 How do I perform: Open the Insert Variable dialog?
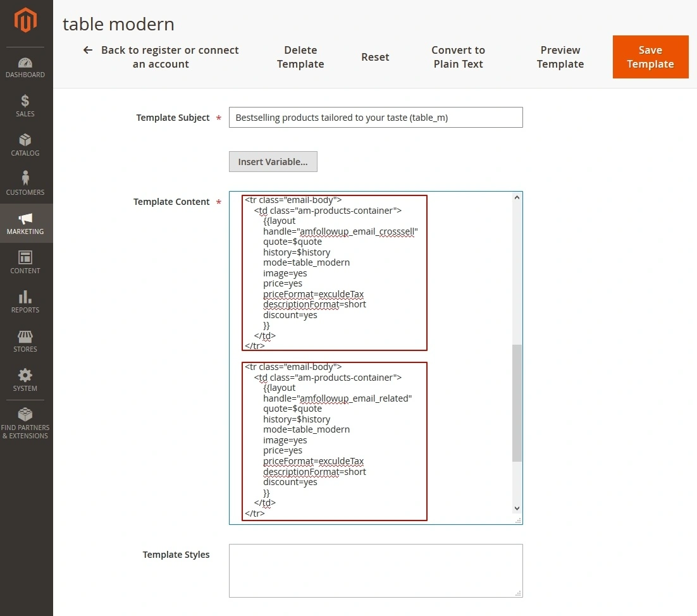point(273,161)
